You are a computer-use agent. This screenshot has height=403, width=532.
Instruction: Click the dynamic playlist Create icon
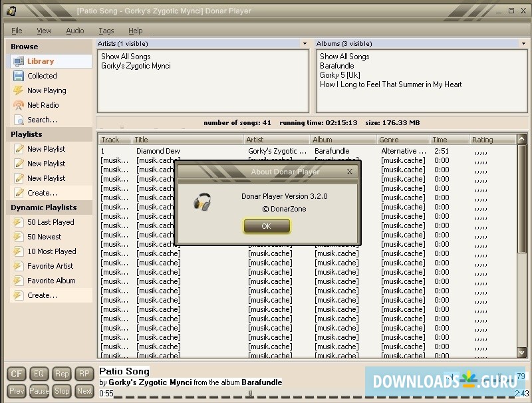click(19, 295)
